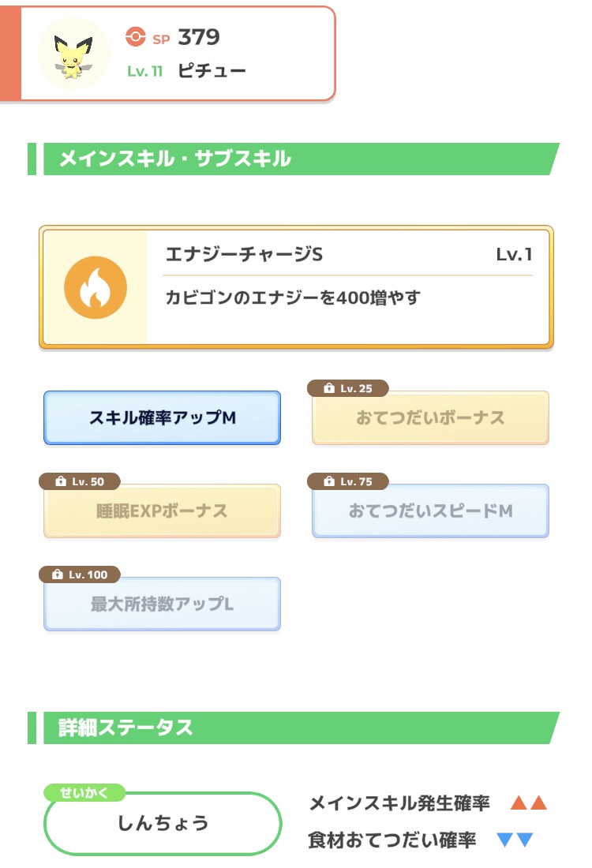Tap the locked おてつだいボーナス sub skill
592x868 pixels.
pyautogui.click(x=430, y=418)
